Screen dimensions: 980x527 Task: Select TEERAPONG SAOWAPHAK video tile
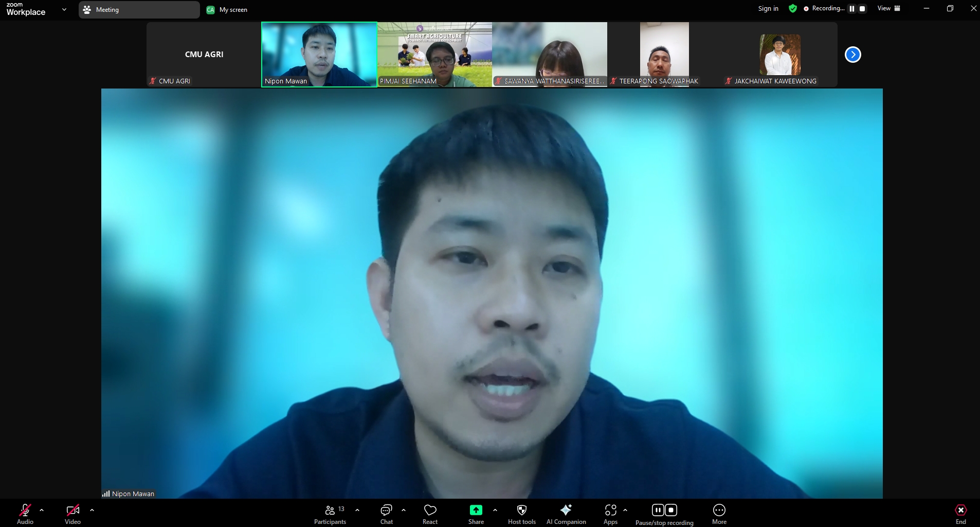coord(665,55)
